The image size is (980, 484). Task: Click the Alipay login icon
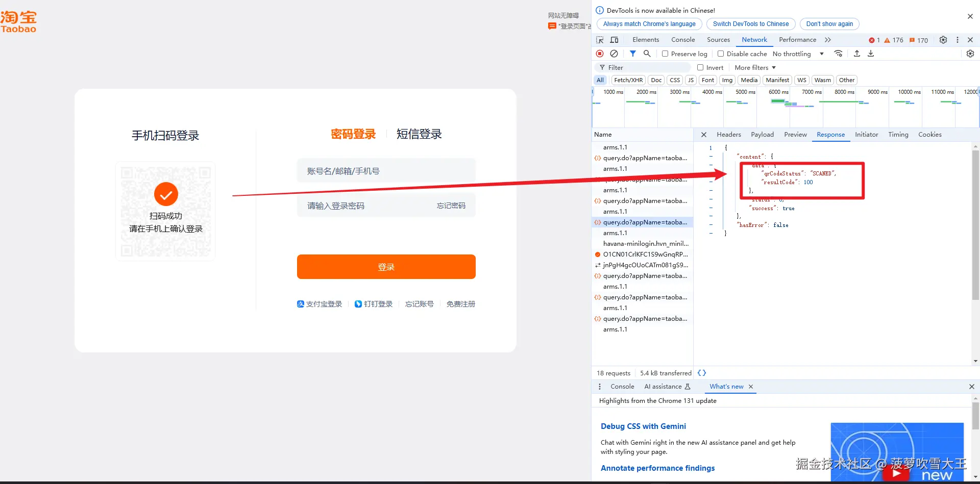click(x=301, y=304)
